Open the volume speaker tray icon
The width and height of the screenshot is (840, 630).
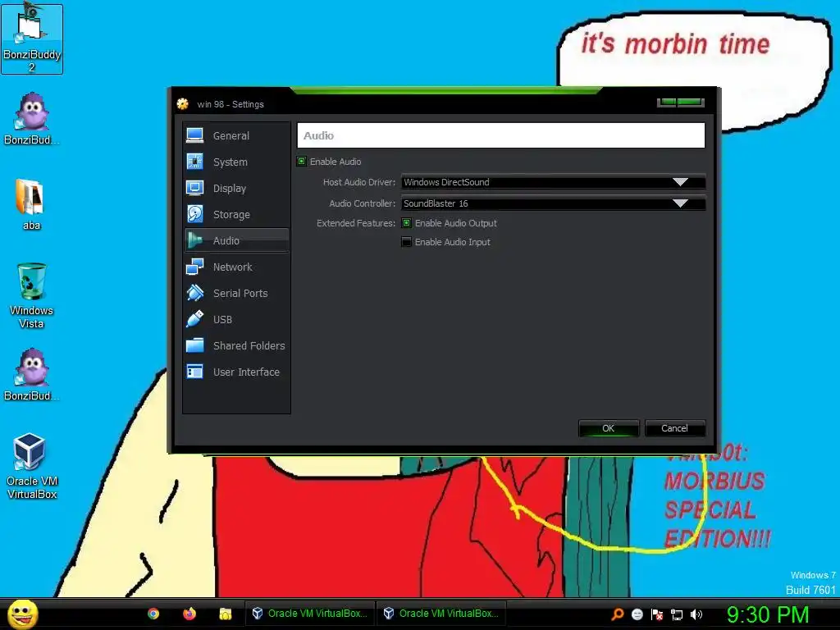pos(696,614)
